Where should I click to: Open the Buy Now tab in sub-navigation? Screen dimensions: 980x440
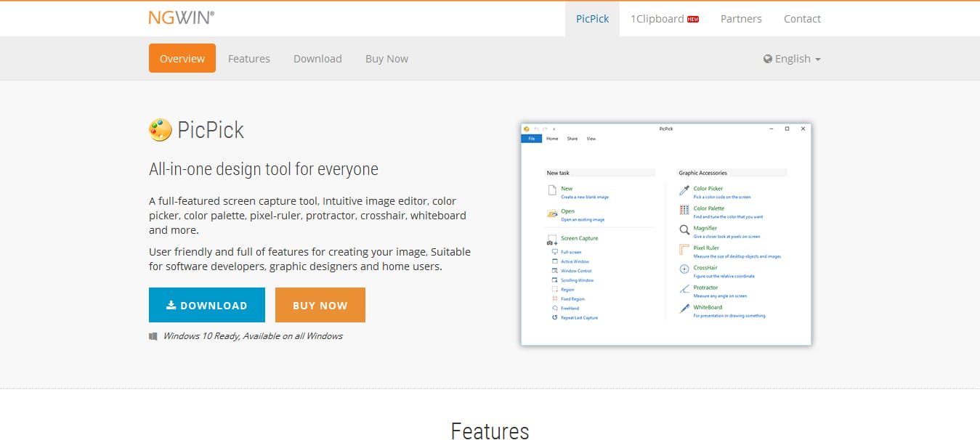(386, 59)
